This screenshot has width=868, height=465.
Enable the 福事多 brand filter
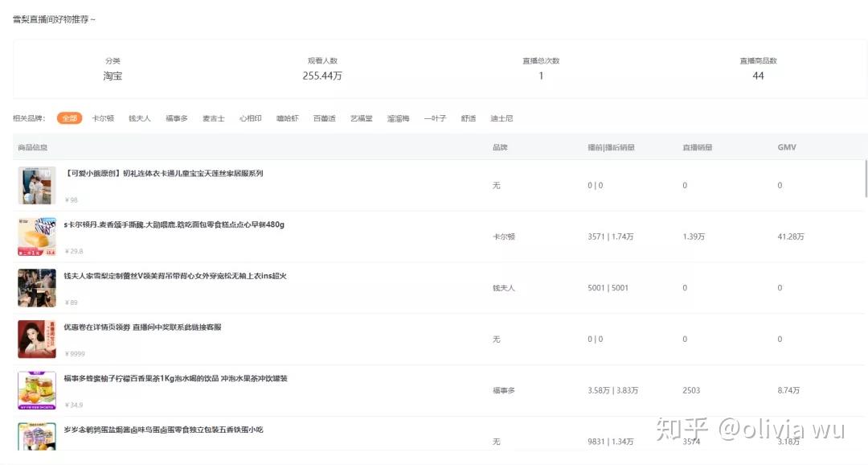[176, 117]
